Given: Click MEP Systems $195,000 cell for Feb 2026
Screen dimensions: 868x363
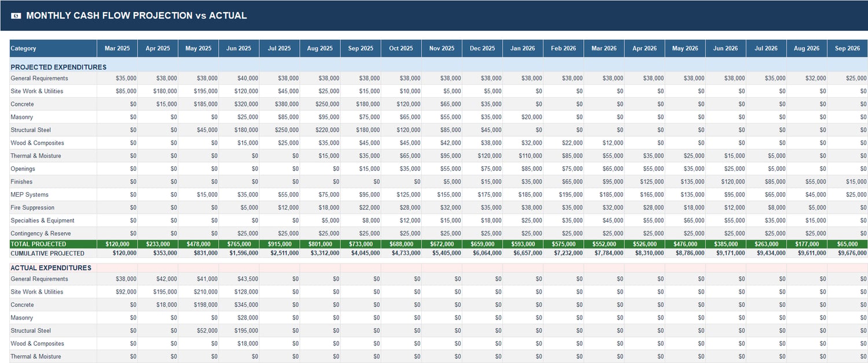Looking at the screenshot, I should 563,195.
